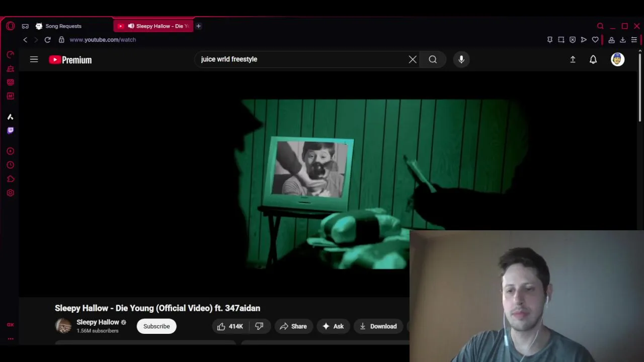This screenshot has width=644, height=362.
Task: Take a snapshot of the page
Action: point(561,40)
